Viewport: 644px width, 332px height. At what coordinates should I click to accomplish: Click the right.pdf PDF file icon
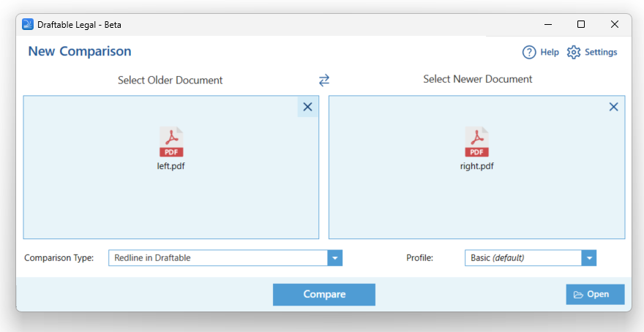coord(477,142)
